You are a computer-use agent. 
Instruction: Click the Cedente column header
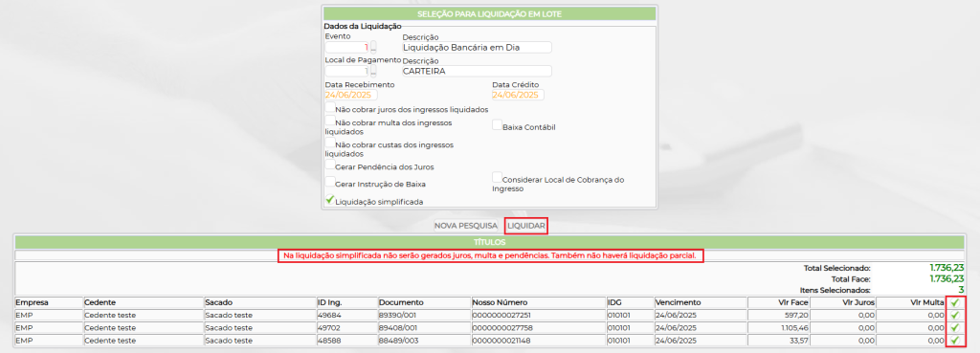point(144,302)
